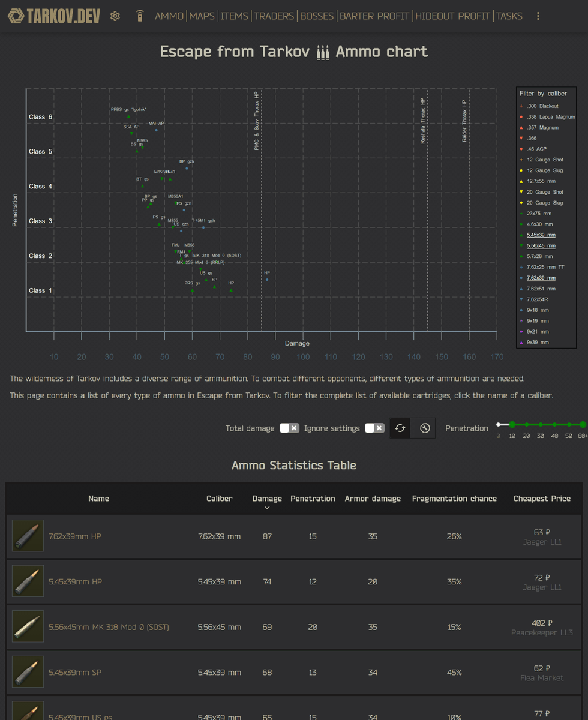
Task: Open the 5.45x39mm HP item link
Action: pos(75,582)
